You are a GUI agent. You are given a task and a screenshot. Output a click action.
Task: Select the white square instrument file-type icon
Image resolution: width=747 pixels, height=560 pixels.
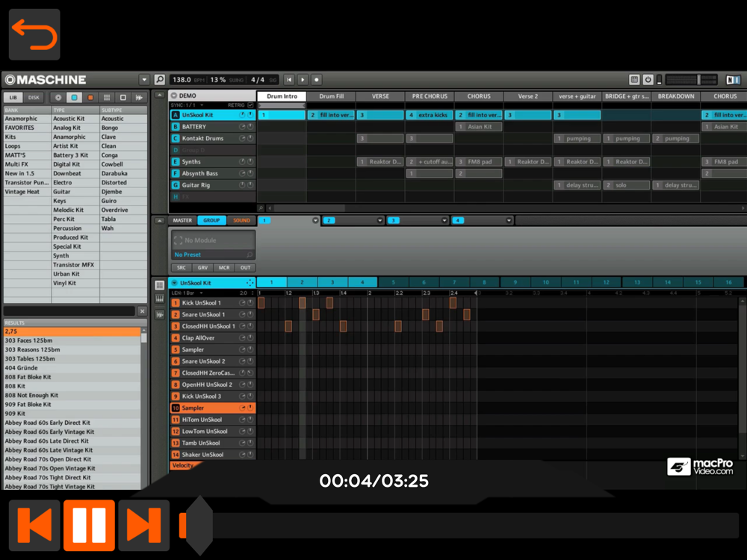(123, 97)
